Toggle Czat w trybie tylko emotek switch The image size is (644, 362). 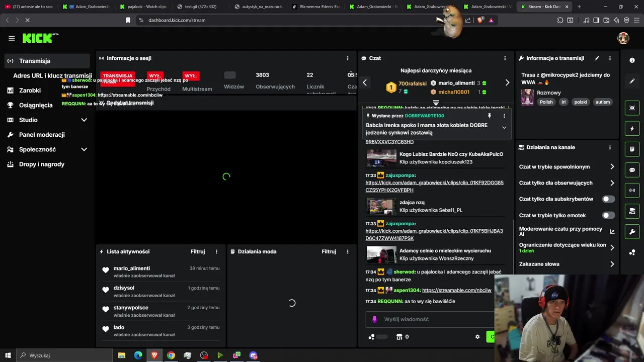(x=608, y=215)
